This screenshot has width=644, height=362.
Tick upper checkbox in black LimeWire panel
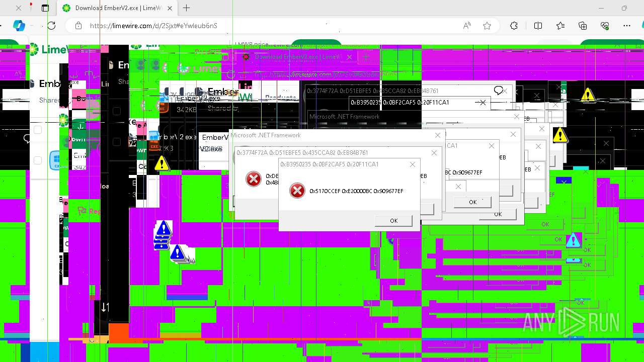[117, 111]
